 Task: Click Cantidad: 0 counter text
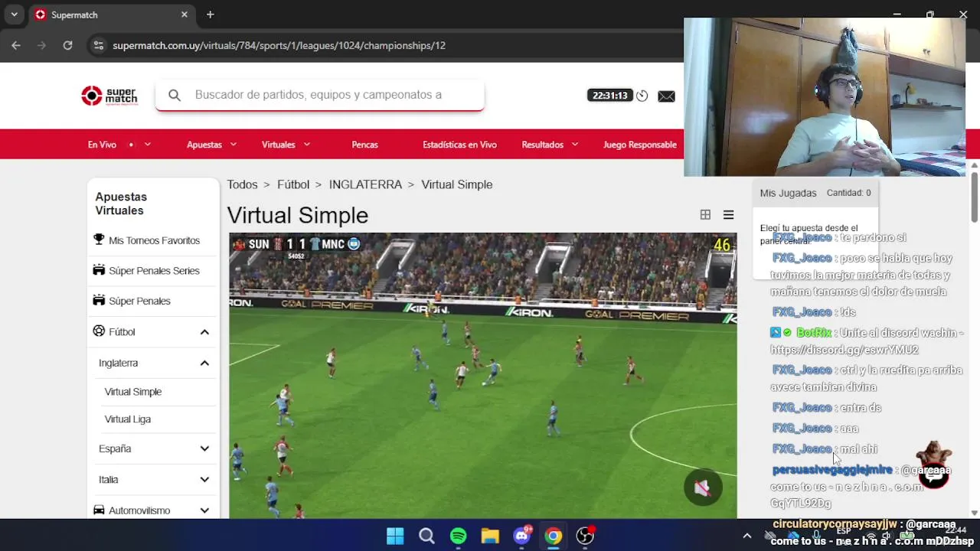point(848,193)
